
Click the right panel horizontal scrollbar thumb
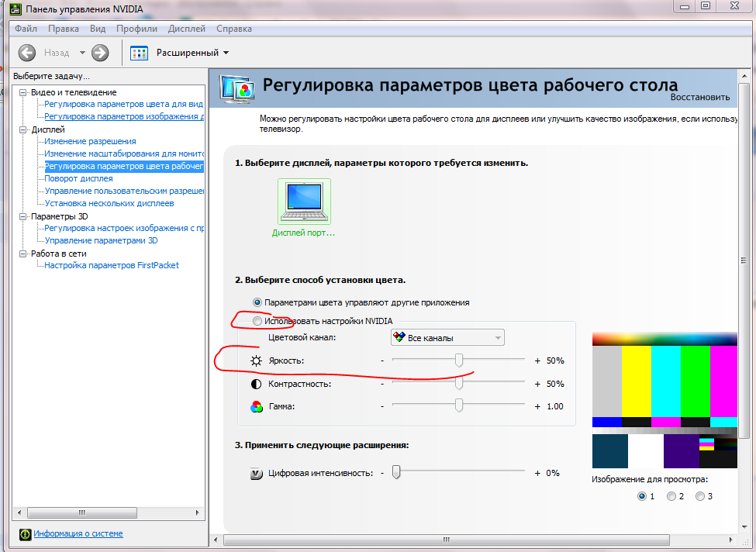447,540
